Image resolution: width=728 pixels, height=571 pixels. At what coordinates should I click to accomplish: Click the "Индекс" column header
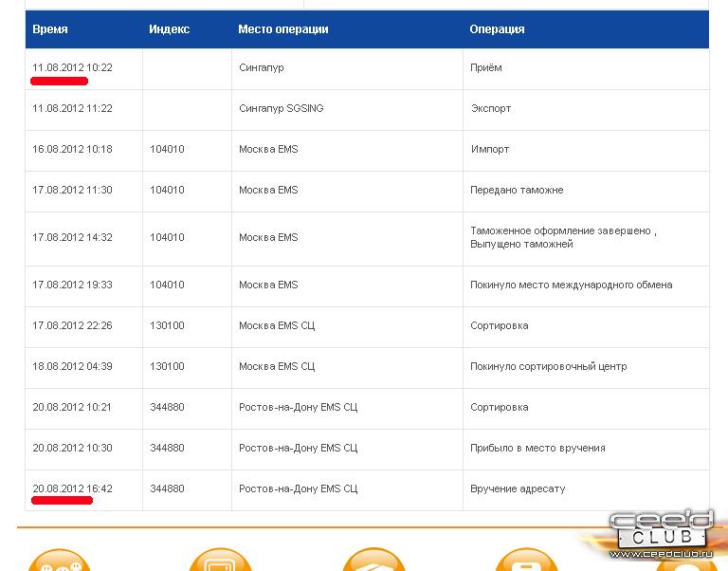pos(169,29)
